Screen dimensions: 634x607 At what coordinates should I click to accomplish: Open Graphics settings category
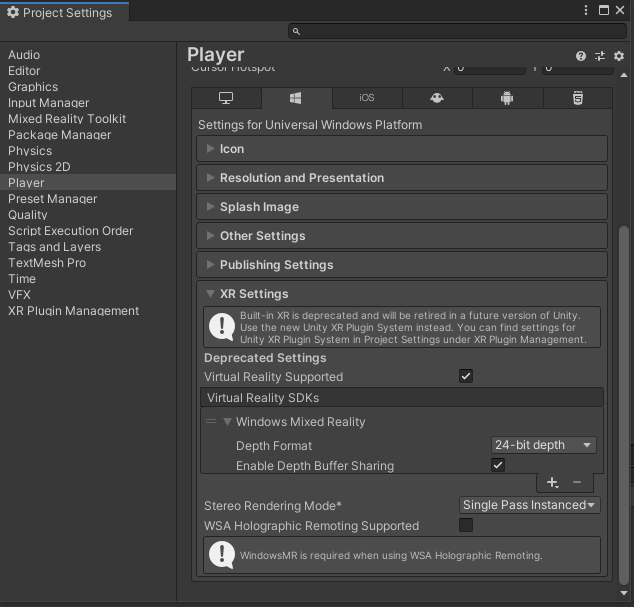click(x=88, y=87)
